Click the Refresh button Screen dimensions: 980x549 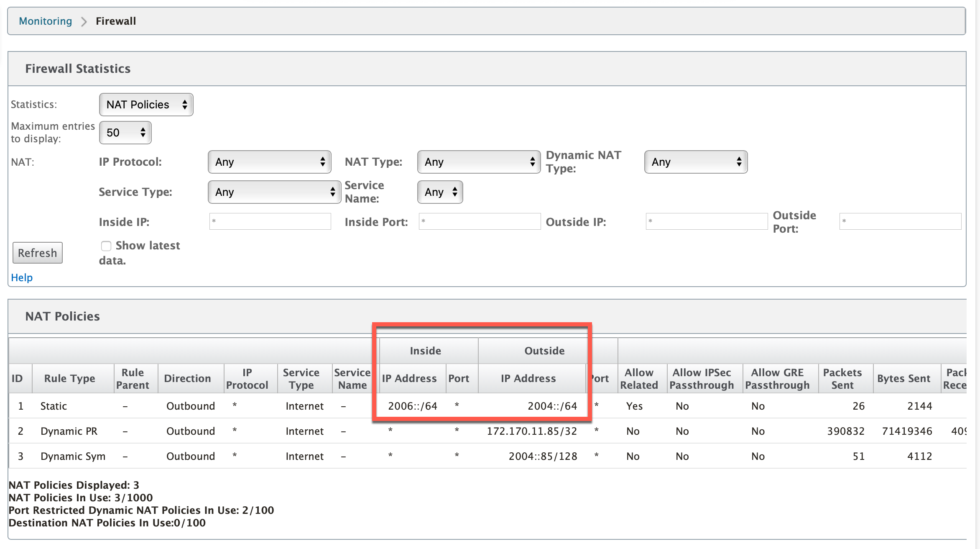(38, 253)
